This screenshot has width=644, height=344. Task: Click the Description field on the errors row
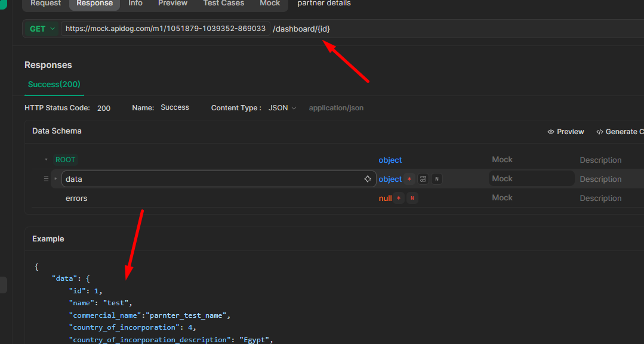[x=600, y=199]
